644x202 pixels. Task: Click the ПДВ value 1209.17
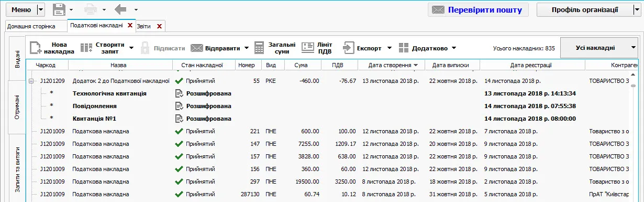(x=346, y=144)
